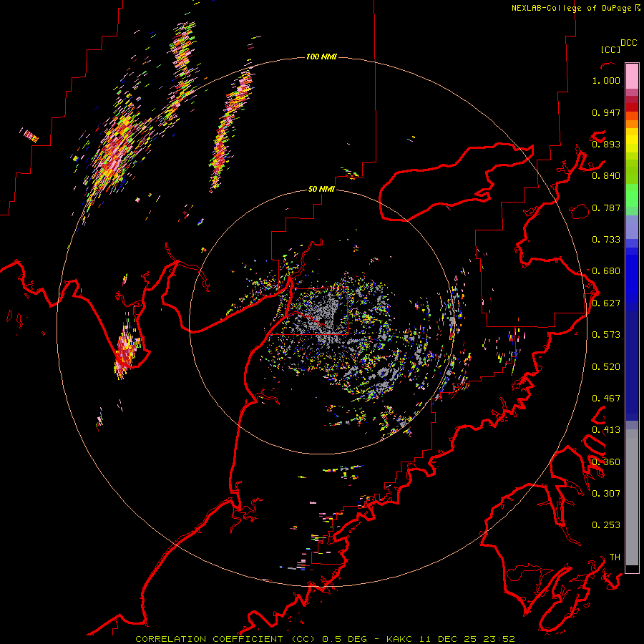Click the 0.680 value on the color scale
Screen dimensions: 644x644
point(606,271)
